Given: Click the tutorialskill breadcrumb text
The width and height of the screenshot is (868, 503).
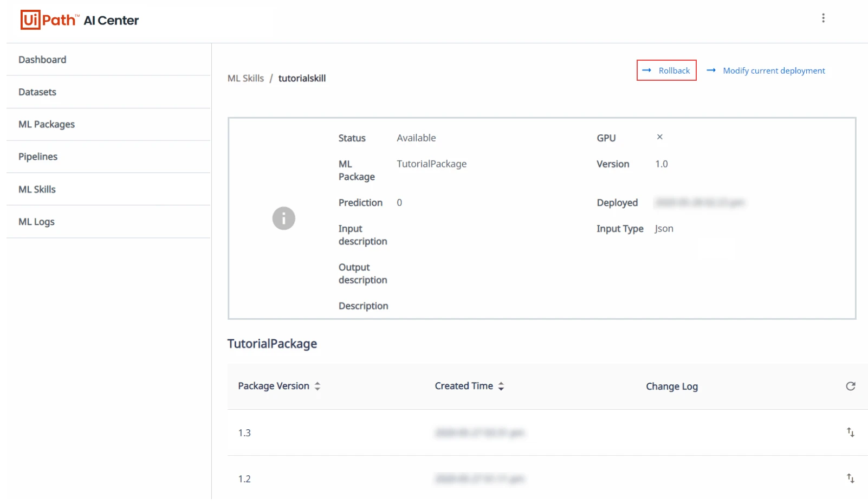Looking at the screenshot, I should click(x=302, y=78).
